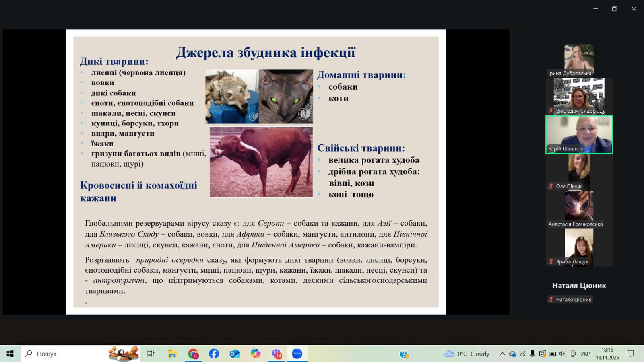Image resolution: width=644 pixels, height=362 pixels.
Task: Switch the УКР keyboard language indicator
Action: [x=585, y=354]
